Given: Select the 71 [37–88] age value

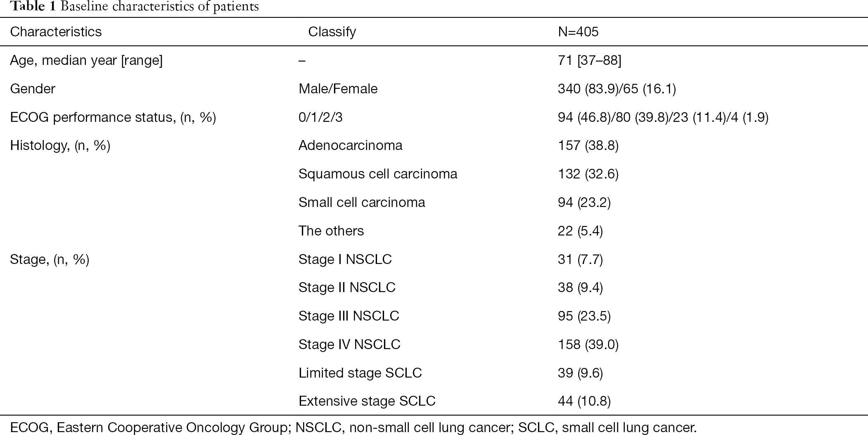Looking at the screenshot, I should [x=589, y=61].
